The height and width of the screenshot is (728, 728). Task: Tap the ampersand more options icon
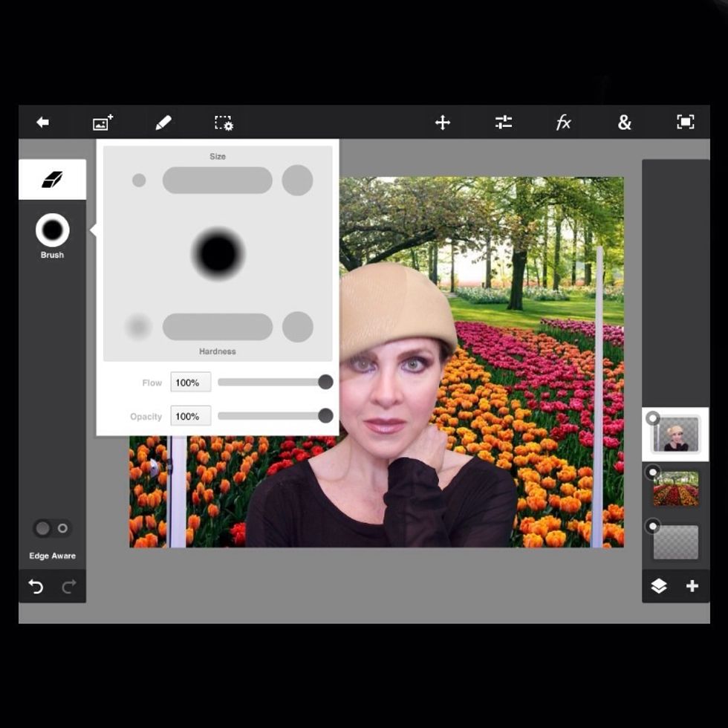click(624, 123)
